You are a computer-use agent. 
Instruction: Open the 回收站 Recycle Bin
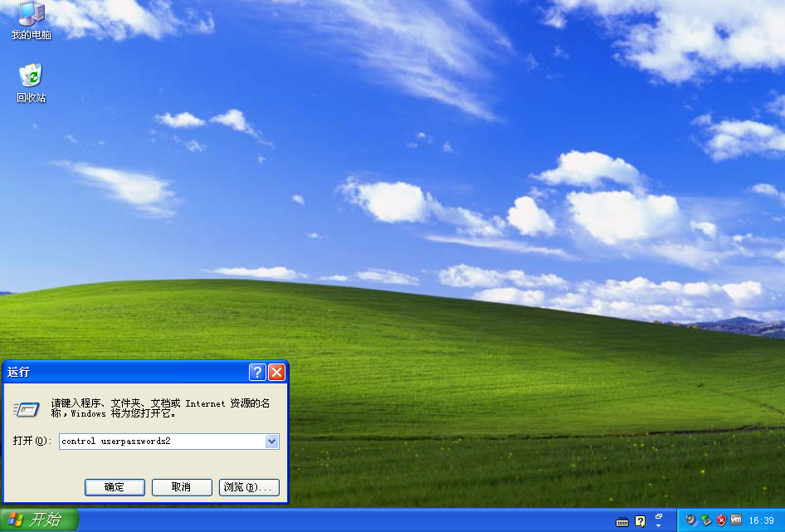click(30, 77)
